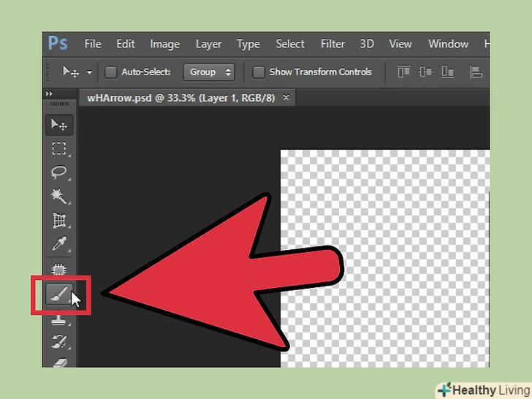Open the File menu
The height and width of the screenshot is (399, 532).
tap(93, 44)
